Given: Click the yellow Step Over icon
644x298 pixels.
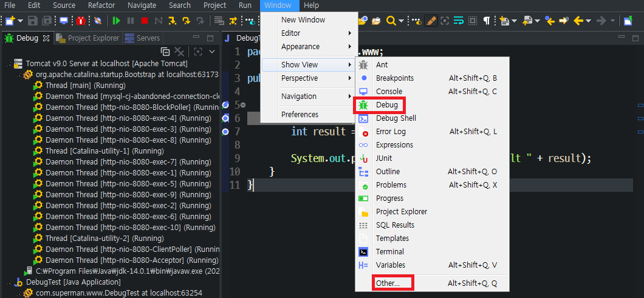Looking at the screenshot, I should [x=187, y=21].
